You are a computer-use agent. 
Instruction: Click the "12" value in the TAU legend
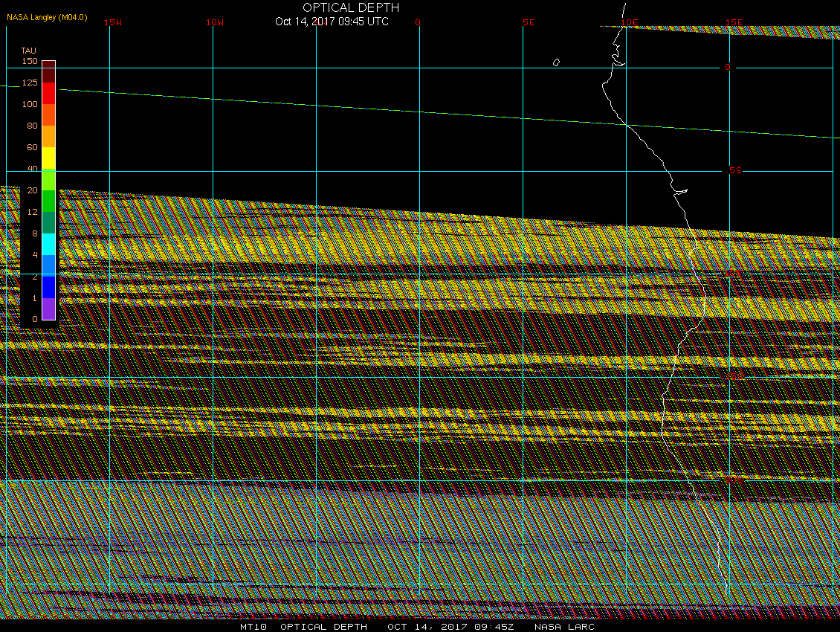(x=32, y=212)
